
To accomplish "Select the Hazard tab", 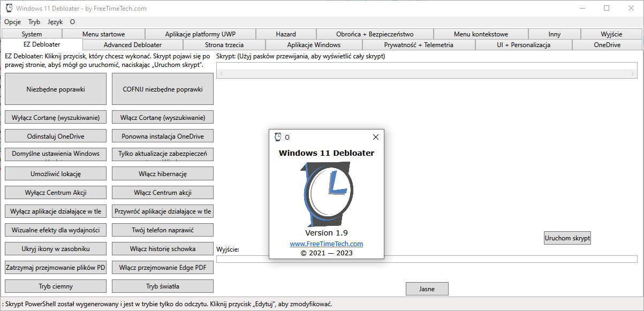I will [286, 34].
